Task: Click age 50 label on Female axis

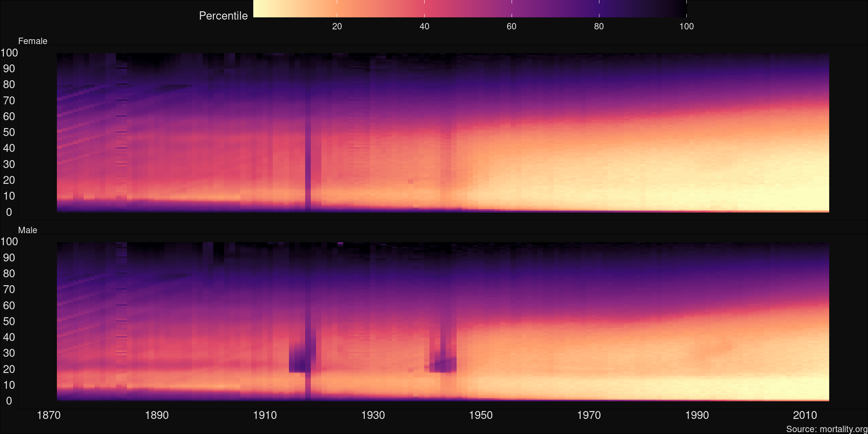Action: (9, 132)
